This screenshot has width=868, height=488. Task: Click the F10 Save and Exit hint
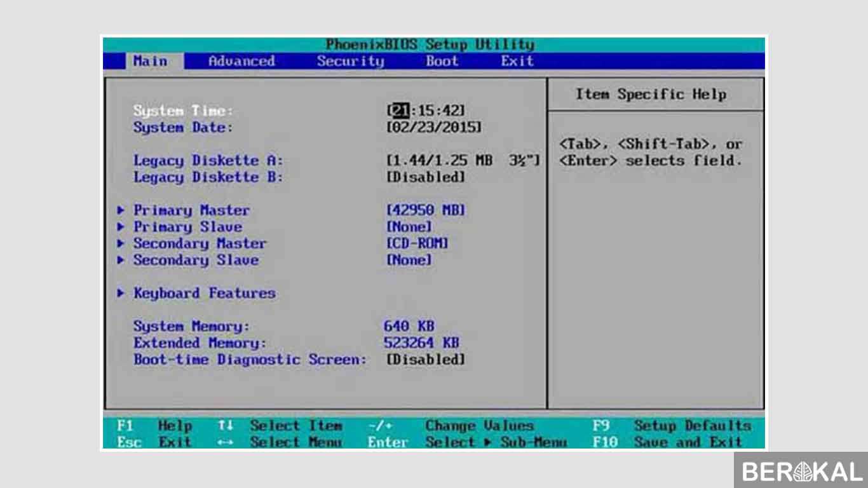pyautogui.click(x=667, y=442)
